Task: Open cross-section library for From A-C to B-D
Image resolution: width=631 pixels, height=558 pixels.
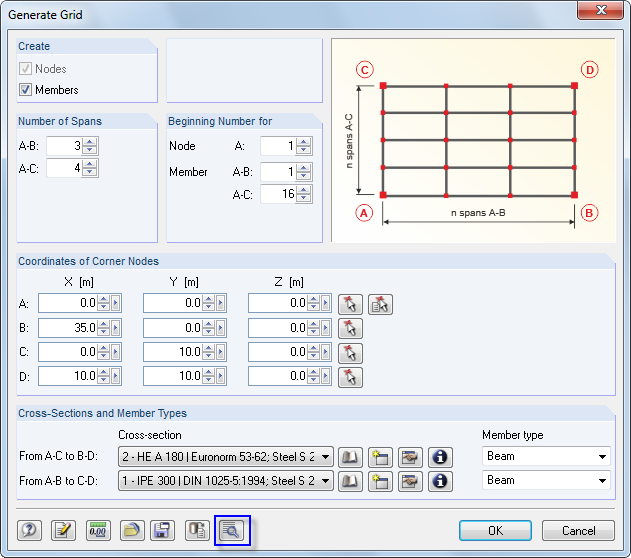Action: pos(350,457)
